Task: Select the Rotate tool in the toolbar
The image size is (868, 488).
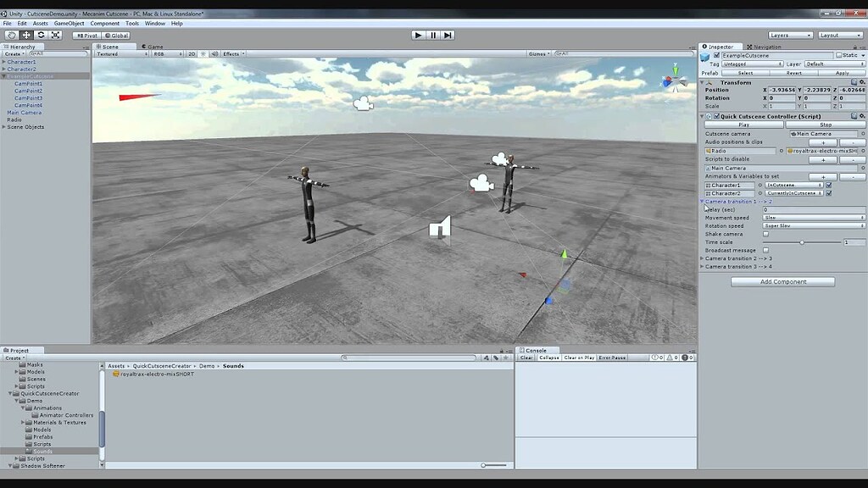Action: click(42, 35)
